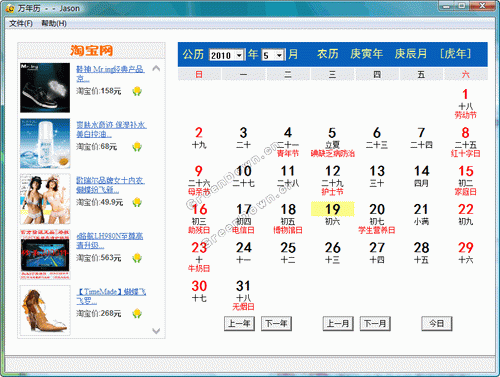Open the 49.9元 lingerie product link
Image resolution: width=500 pixels, height=377 pixels.
pyautogui.click(x=110, y=185)
